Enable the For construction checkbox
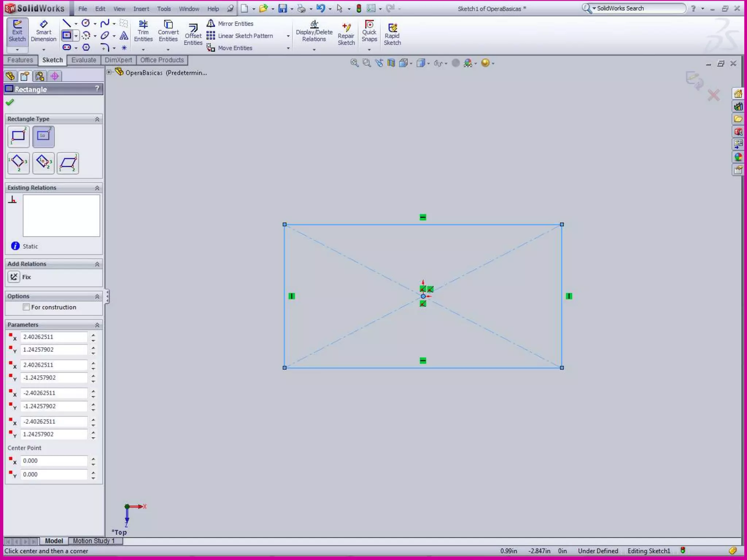This screenshot has height=560, width=747. click(x=26, y=307)
